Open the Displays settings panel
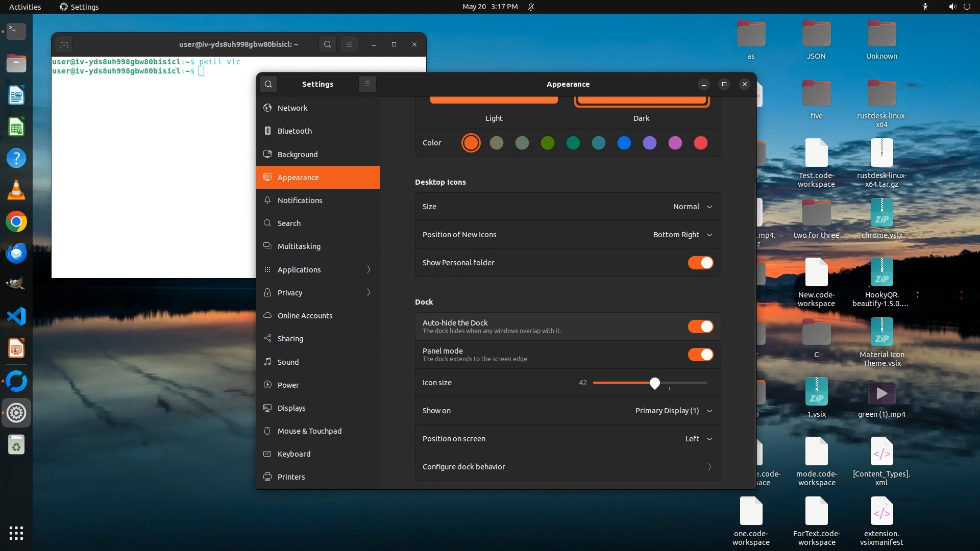980x551 pixels. click(291, 408)
